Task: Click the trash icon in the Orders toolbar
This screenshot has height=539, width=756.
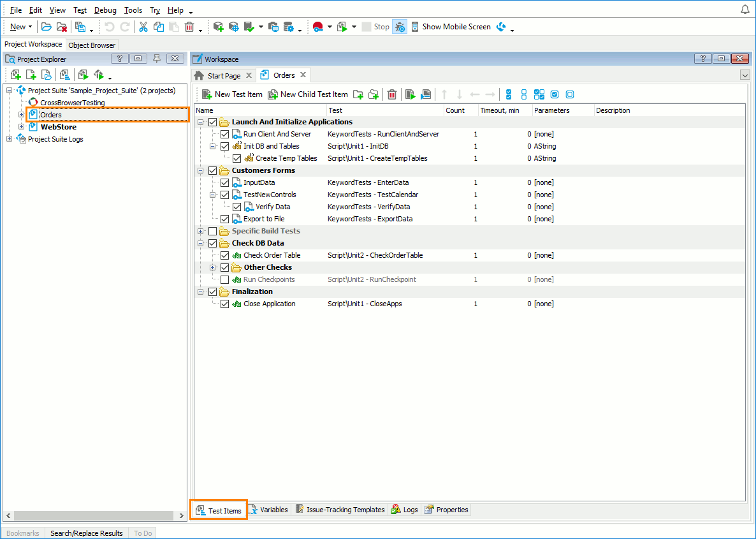Action: (392, 94)
